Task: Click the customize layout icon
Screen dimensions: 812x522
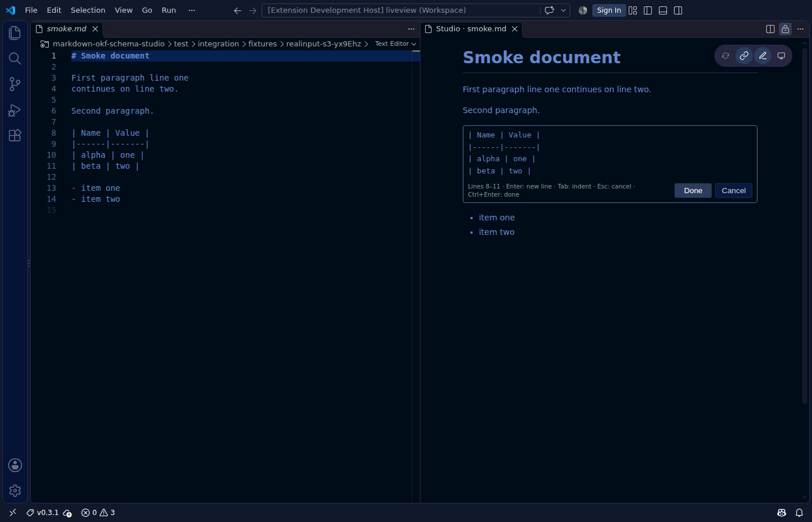Action: 633,10
